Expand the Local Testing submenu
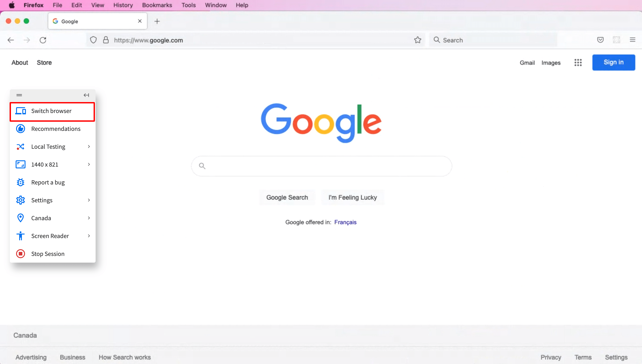 [88, 146]
